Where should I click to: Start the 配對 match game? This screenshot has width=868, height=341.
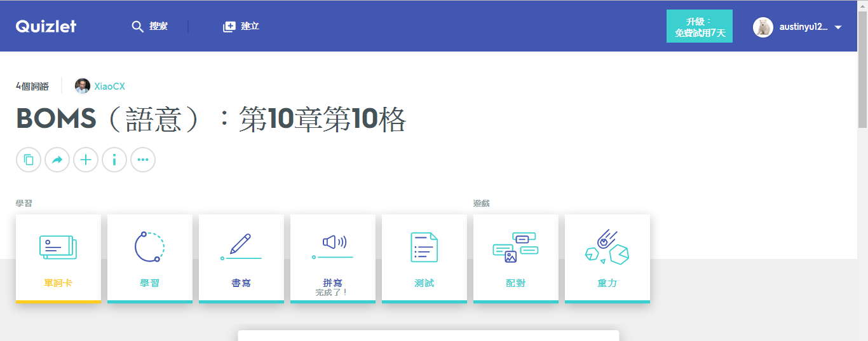click(516, 259)
